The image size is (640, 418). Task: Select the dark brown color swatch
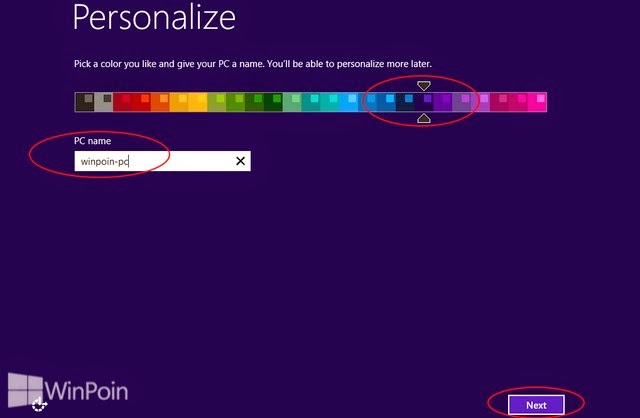(84, 102)
